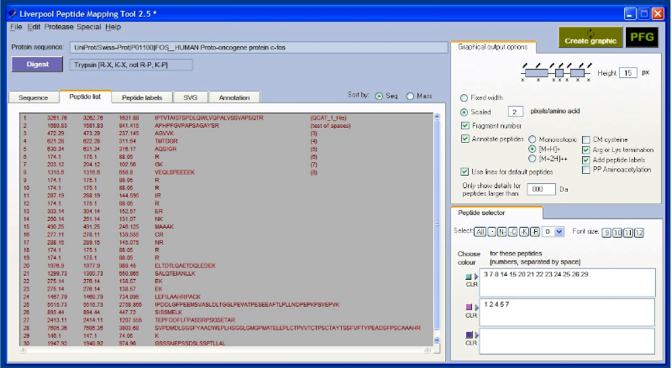Screen dimensions: 672x368
Task: Click the Digest button
Action: point(37,64)
